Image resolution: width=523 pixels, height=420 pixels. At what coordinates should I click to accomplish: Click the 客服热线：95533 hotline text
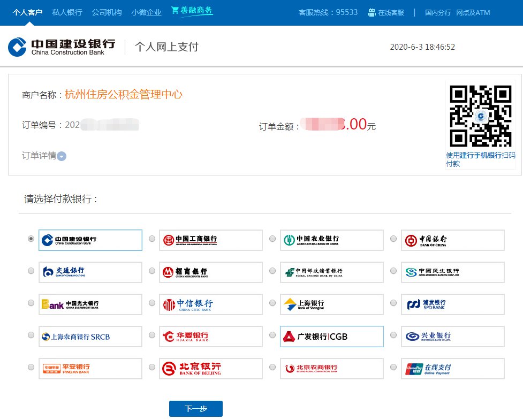click(x=328, y=12)
